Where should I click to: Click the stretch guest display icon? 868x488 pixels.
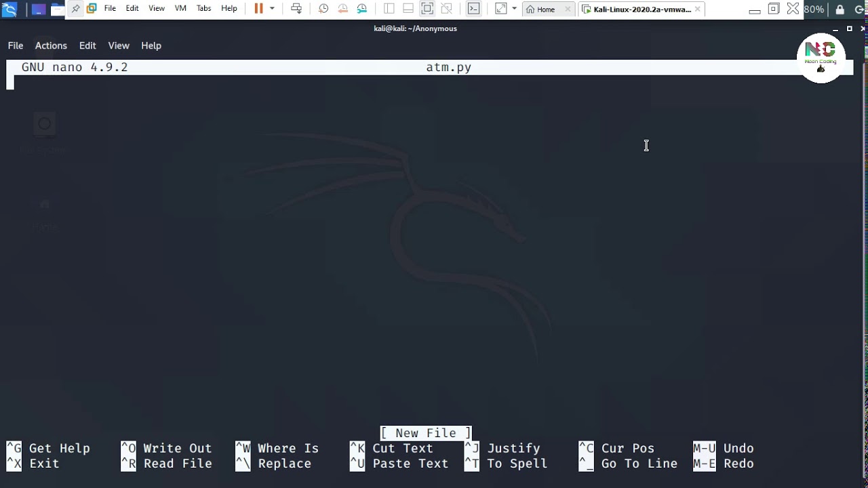(x=501, y=9)
